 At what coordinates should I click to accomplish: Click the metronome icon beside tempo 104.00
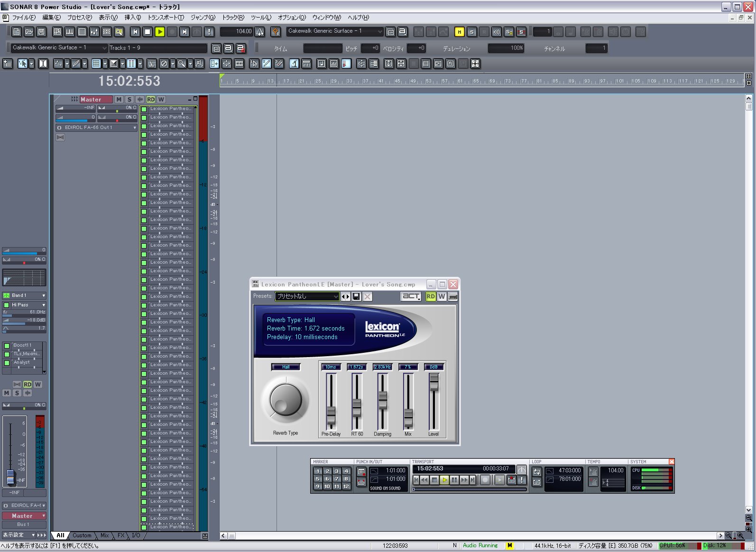tap(260, 32)
